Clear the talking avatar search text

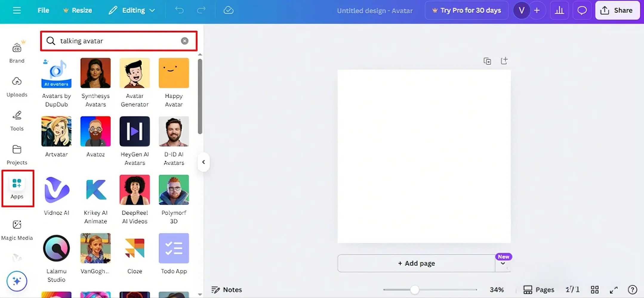click(185, 41)
